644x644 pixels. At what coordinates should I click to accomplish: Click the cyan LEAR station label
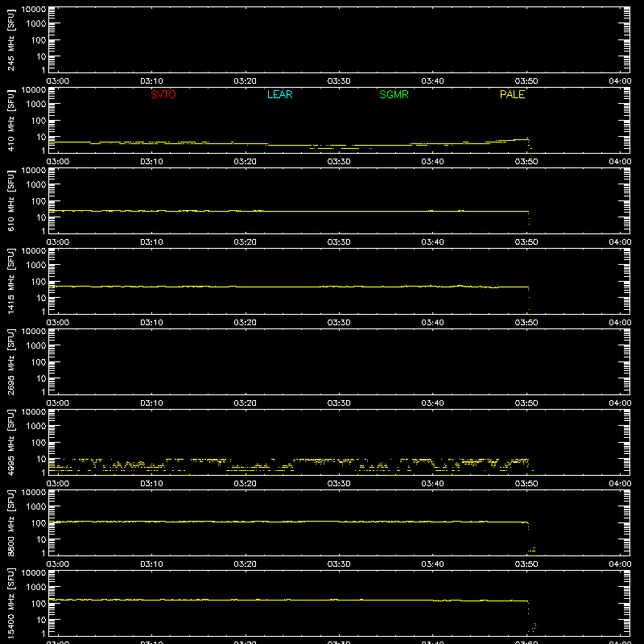(279, 94)
